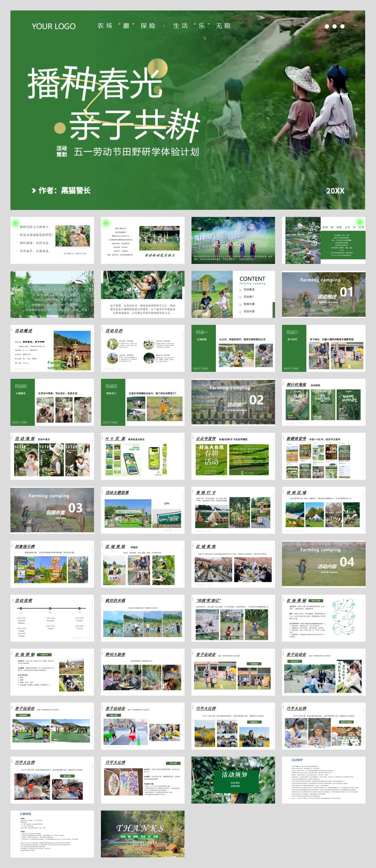376x868 pixels.
Task: Open 亲子运动会 slide with tug-of-war photo
Action: click(324, 672)
